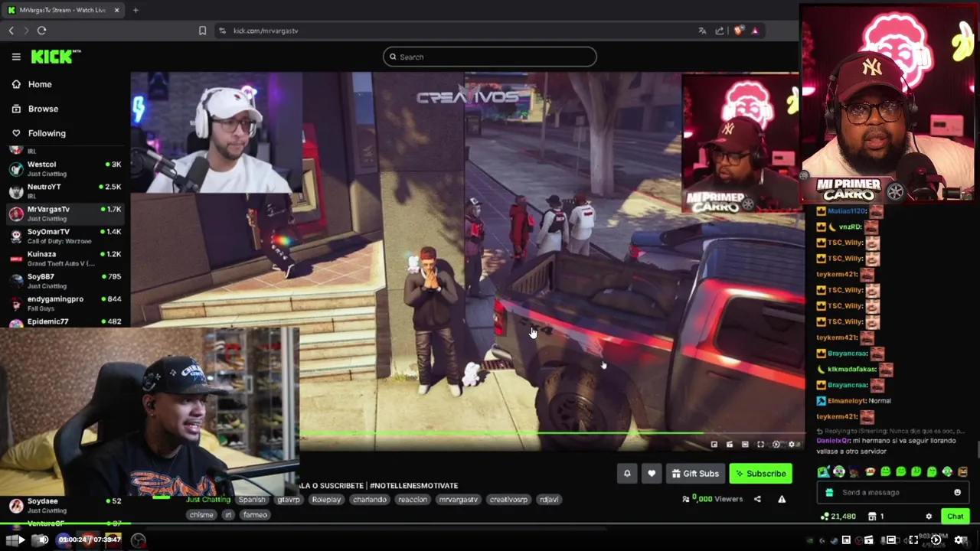
Task: Open the Brave Shields icon
Action: click(738, 31)
